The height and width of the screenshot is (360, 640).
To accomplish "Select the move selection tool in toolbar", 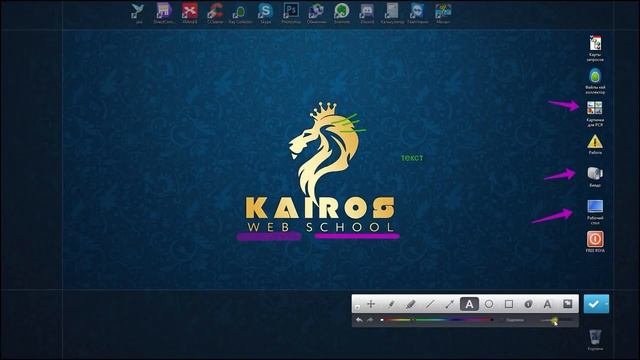I will (371, 304).
